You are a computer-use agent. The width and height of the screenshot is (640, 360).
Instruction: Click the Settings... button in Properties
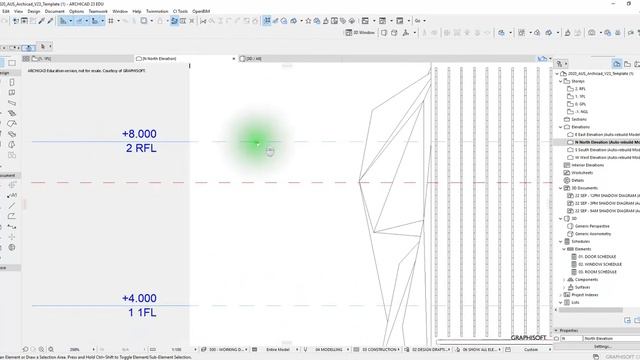click(x=602, y=347)
